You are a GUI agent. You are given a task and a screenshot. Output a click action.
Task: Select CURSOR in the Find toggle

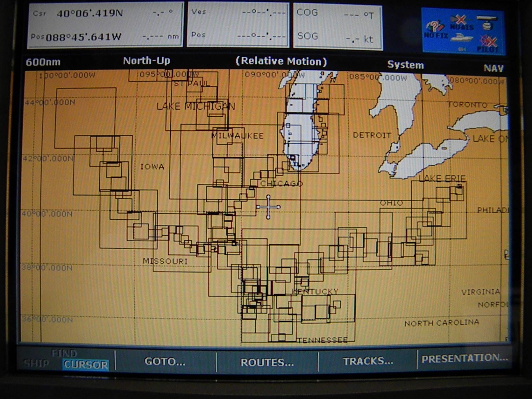pyautogui.click(x=85, y=364)
